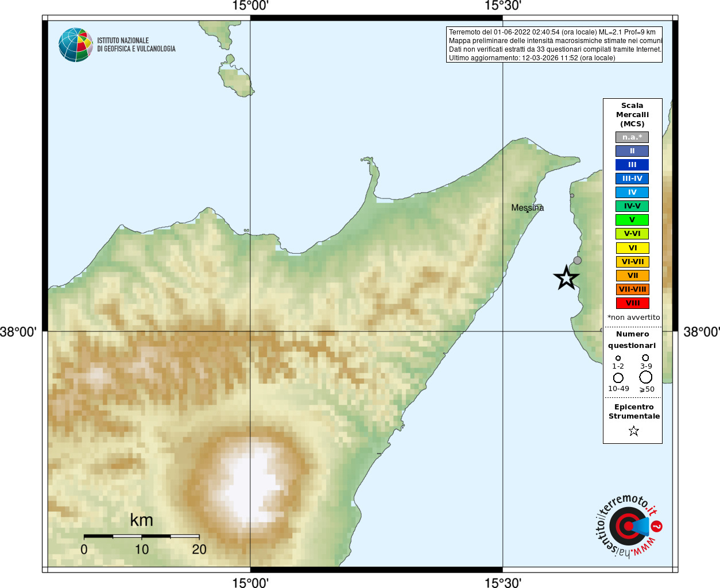The image size is (720, 588).
Task: Click the Epicentro Strumentale star in the legend
Action: [634, 431]
